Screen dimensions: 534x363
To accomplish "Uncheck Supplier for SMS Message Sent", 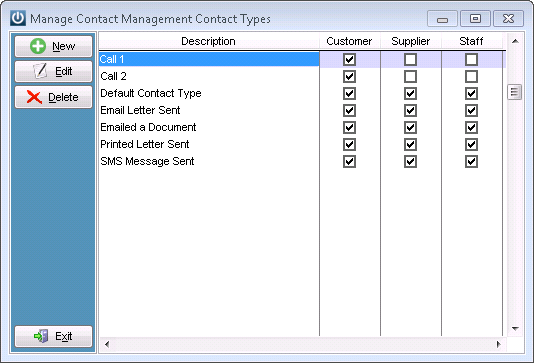I will click(410, 161).
